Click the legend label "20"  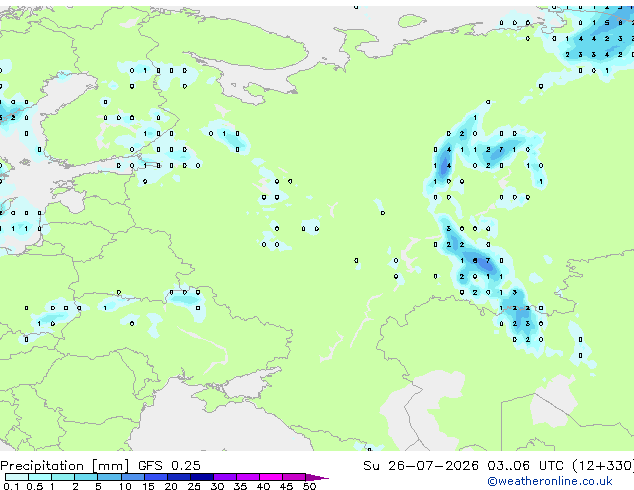click(x=171, y=486)
